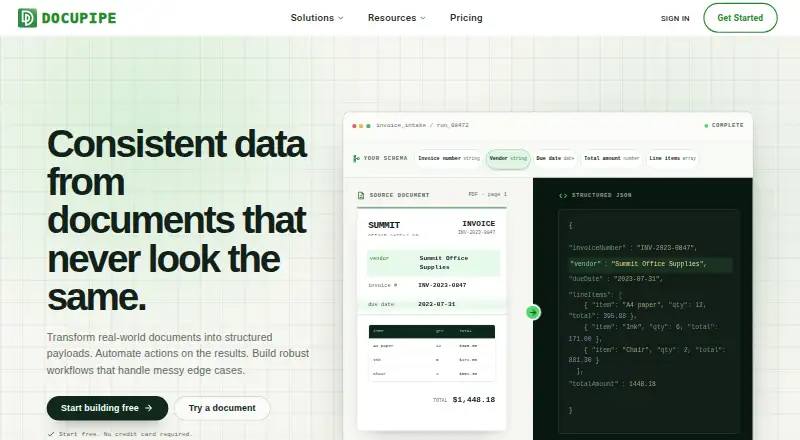Click the line items table header row

432,331
